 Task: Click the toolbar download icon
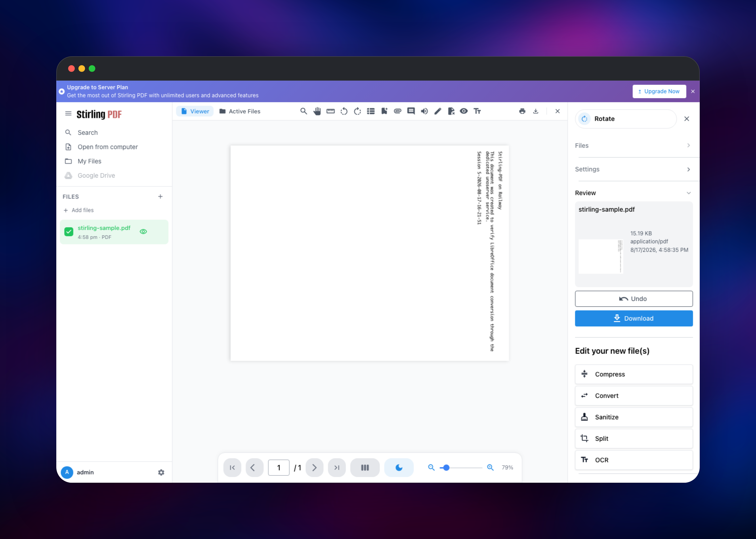coord(536,111)
